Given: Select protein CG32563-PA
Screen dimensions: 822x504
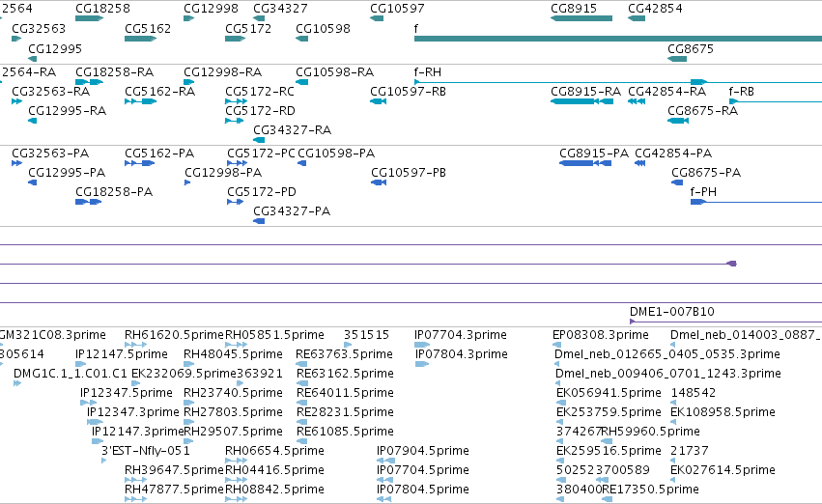Looking at the screenshot, I should tap(50, 154).
